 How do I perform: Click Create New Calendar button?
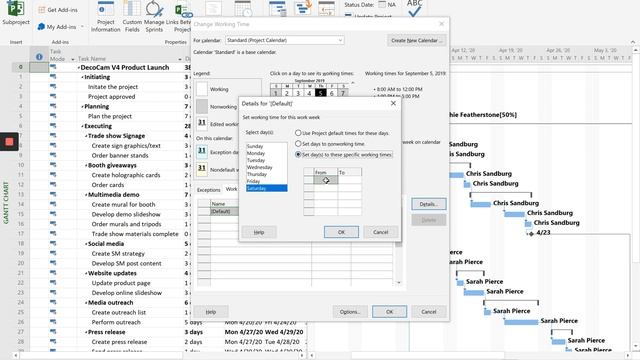tap(416, 40)
